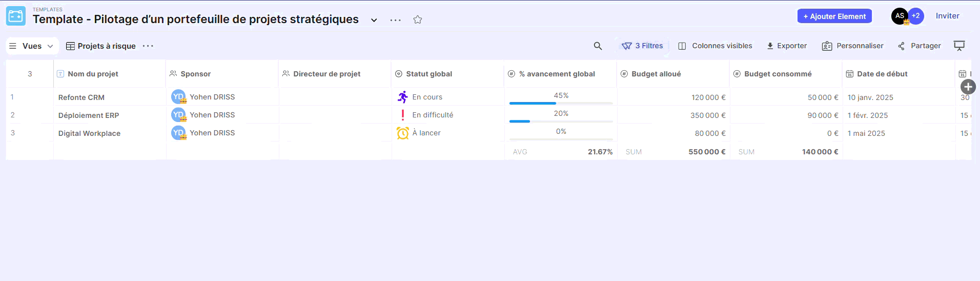The height and width of the screenshot is (281, 980).
Task: Click the plus add column icon
Action: [968, 87]
